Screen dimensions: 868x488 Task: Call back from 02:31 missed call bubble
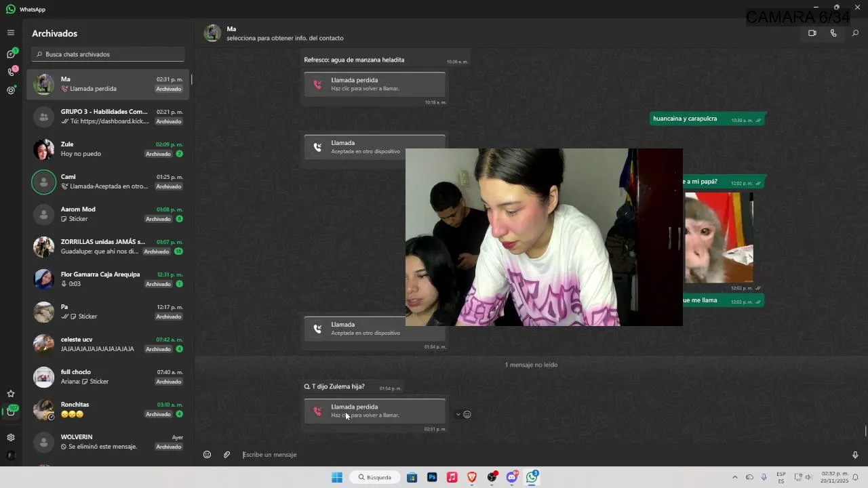[375, 411]
